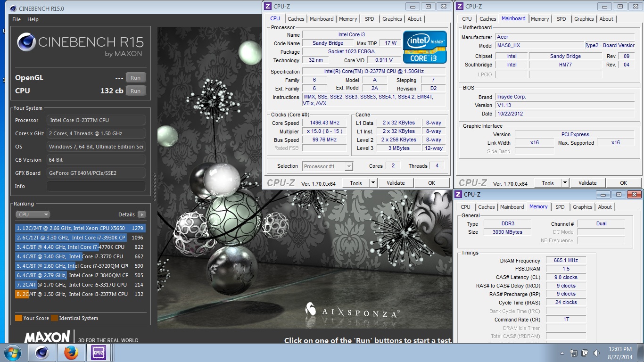Viewport: 644px width, 362px height.
Task: Open About tab in Mainboard CPU-Z window
Action: (606, 19)
